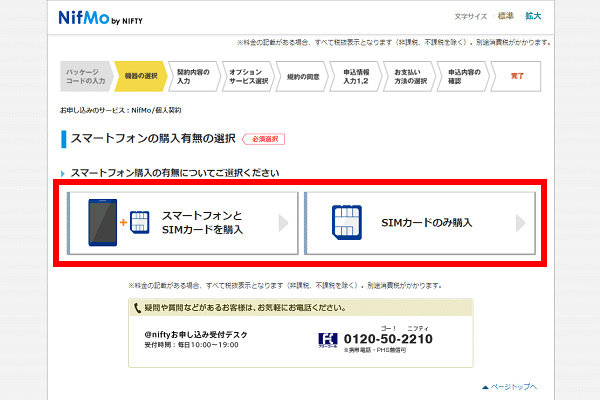The image size is (600, 400).
Task: Select the オプションサービス選択 step
Action: pyautogui.click(x=248, y=76)
